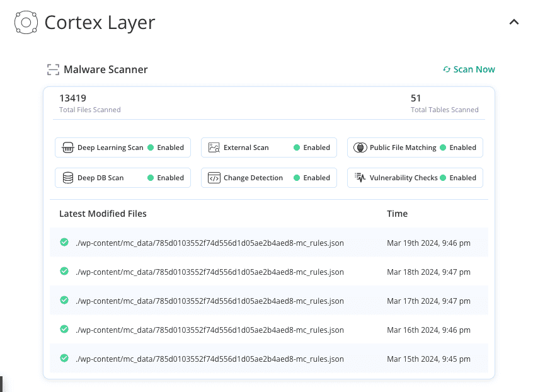Toggle Vulnerability Checks enabled status dot
The width and height of the screenshot is (533, 392).
coord(443,178)
